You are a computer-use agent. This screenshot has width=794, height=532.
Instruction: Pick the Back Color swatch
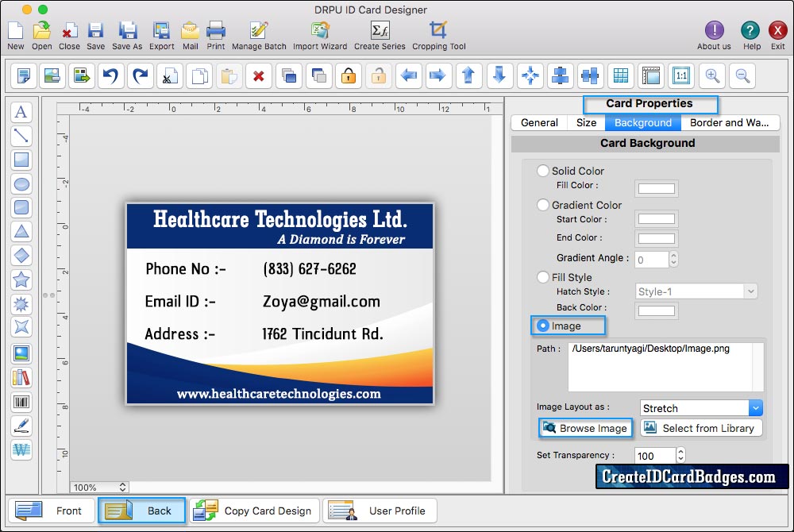click(657, 310)
